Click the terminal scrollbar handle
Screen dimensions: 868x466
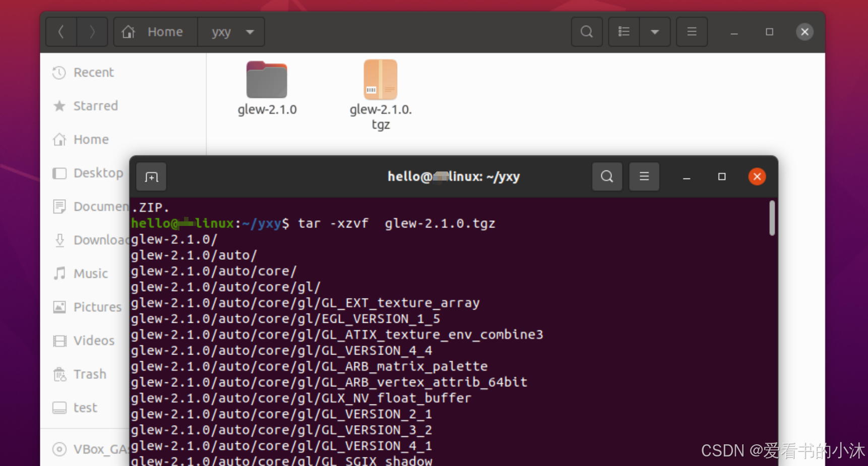772,218
